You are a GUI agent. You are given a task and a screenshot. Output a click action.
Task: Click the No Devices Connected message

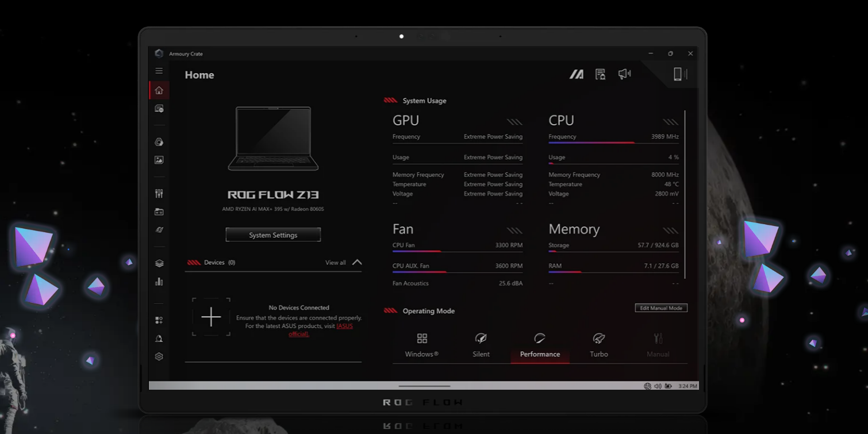299,308
